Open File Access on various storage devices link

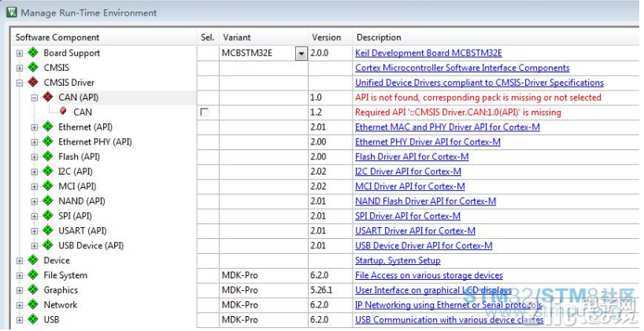(x=429, y=275)
